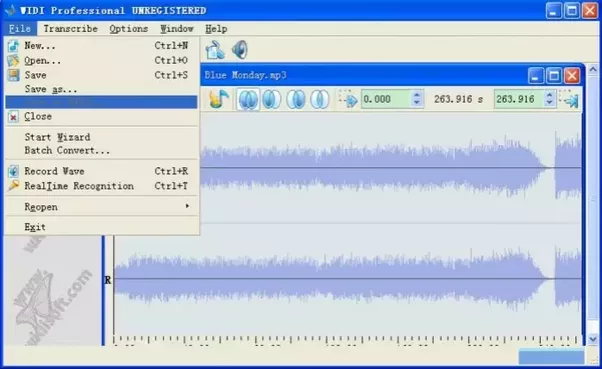Minimize the Blue Monday.mp3 window
Image resolution: width=602 pixels, height=369 pixels.
coord(536,76)
